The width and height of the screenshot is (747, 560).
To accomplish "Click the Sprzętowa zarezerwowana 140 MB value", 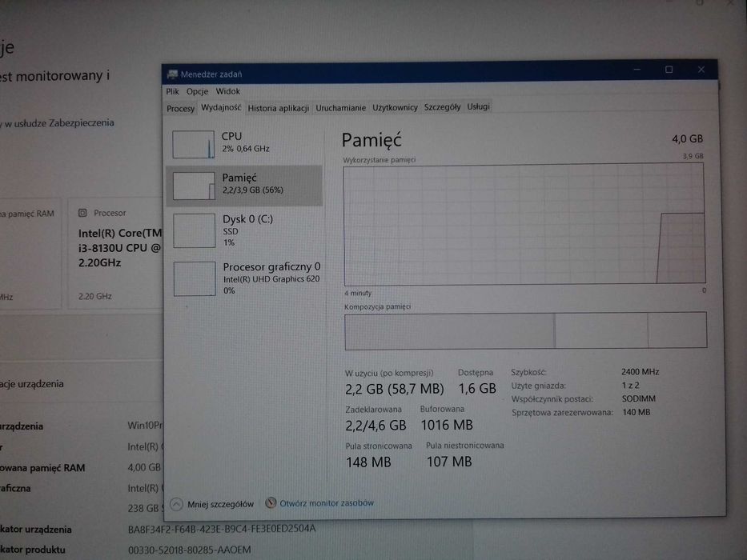I will 637,412.
